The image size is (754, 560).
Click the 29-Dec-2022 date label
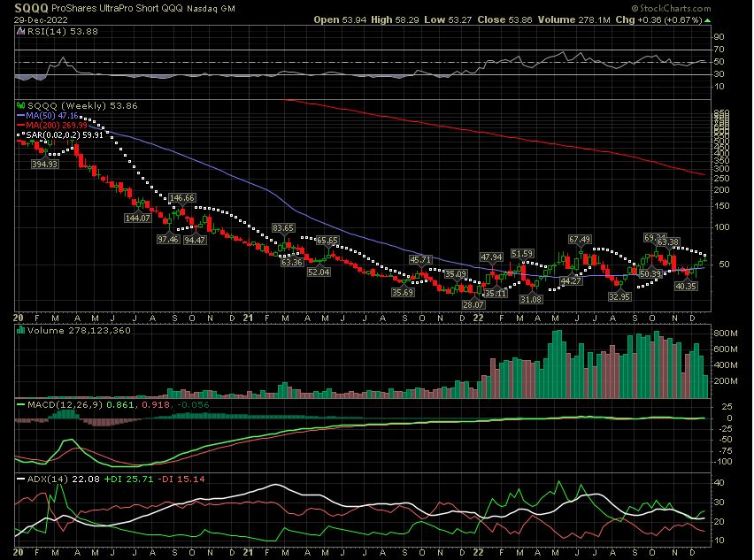click(41, 20)
